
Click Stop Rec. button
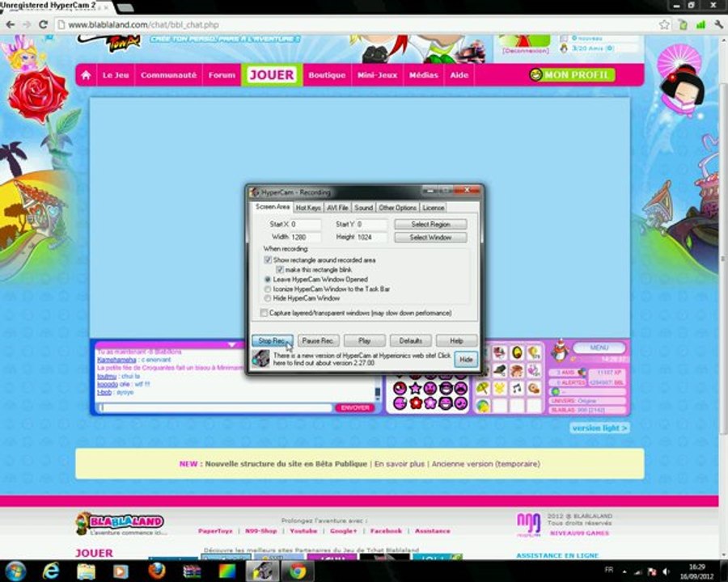click(x=272, y=340)
